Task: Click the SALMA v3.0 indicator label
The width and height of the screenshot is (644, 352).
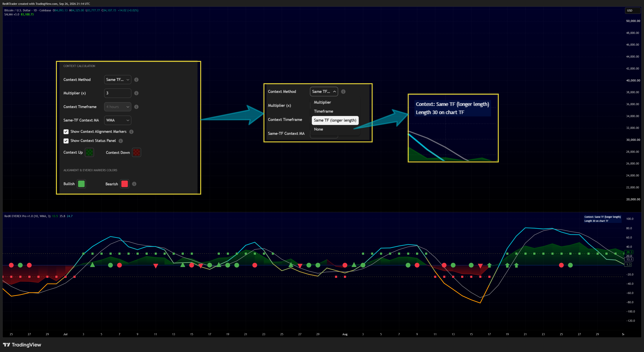Action: click(12, 14)
